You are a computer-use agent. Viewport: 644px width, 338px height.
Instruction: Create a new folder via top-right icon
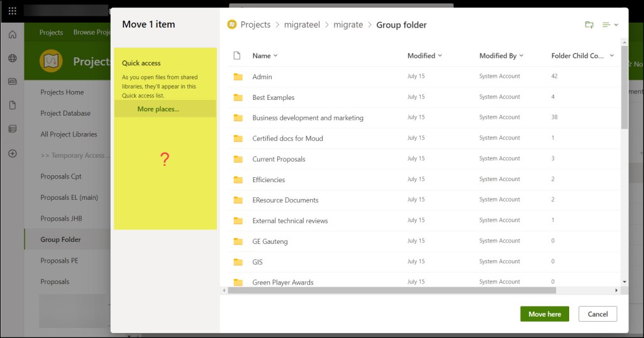(589, 25)
